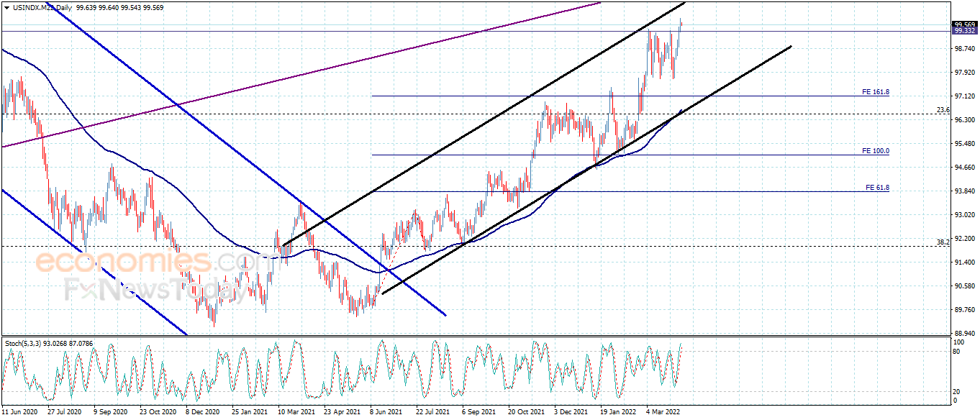This screenshot has height=420, width=980.
Task: Click the 20 Oct 2021 date label
Action: (527, 413)
